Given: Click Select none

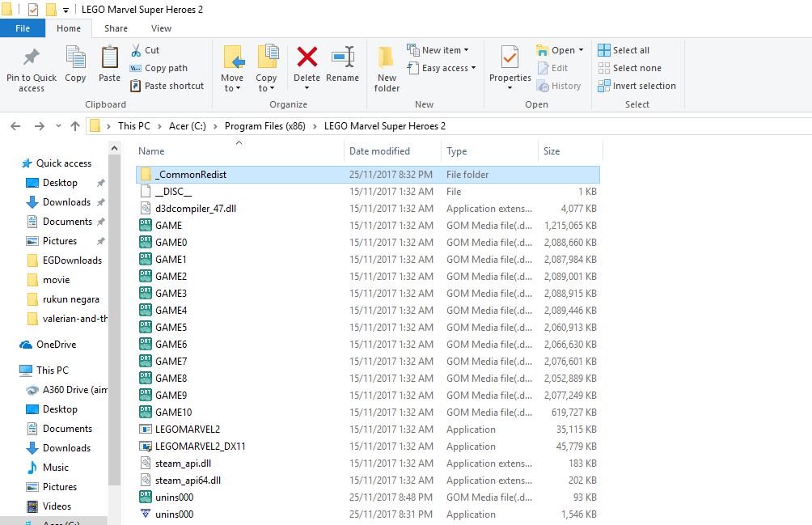Looking at the screenshot, I should (630, 68).
